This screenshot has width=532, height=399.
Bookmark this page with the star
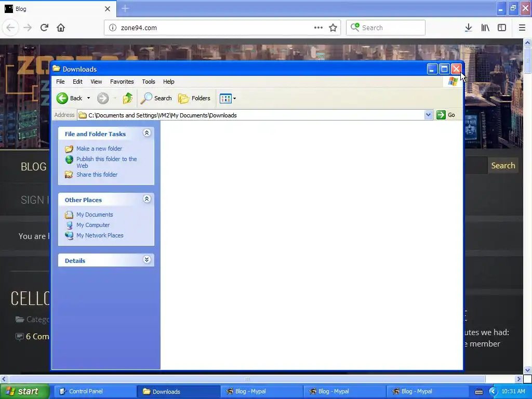point(333,28)
